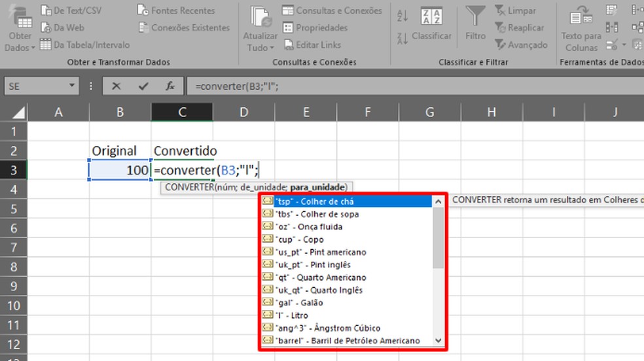
Task: Click cell B2 containing Original
Action: coord(120,150)
